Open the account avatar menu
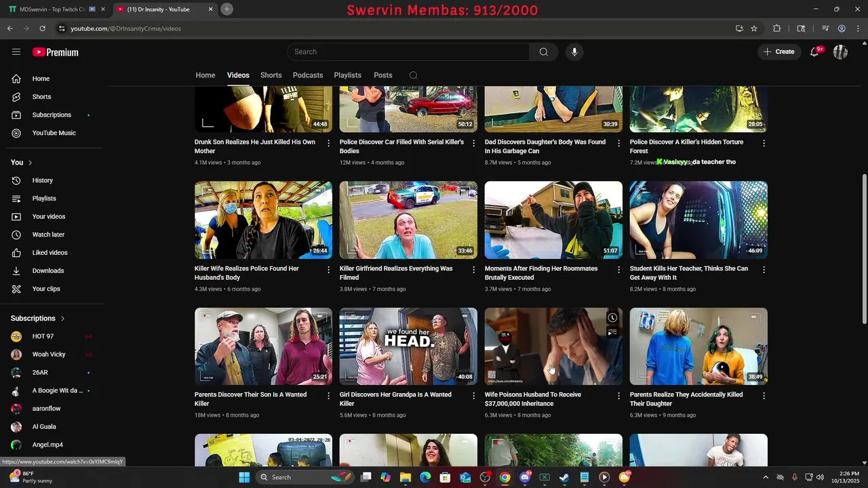 [x=840, y=52]
